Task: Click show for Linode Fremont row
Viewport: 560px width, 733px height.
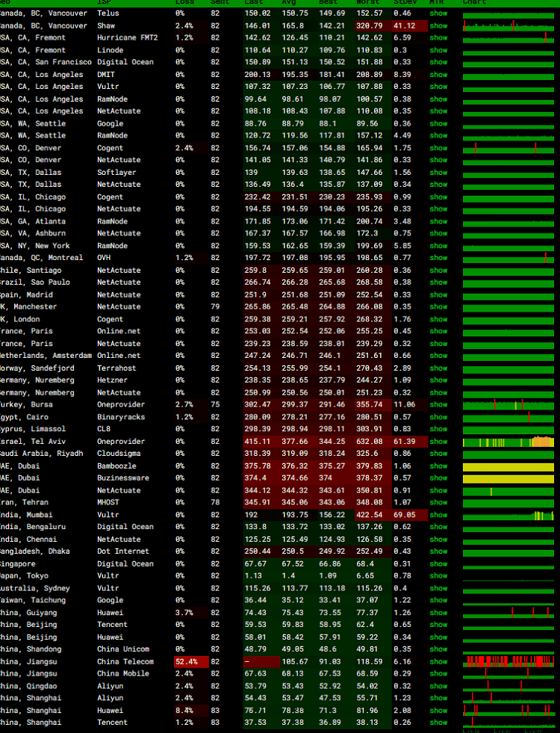Action: click(x=438, y=50)
